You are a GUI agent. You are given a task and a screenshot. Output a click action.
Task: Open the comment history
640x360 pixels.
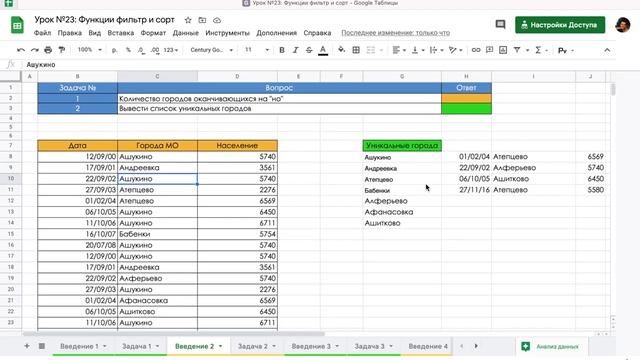[x=500, y=24]
